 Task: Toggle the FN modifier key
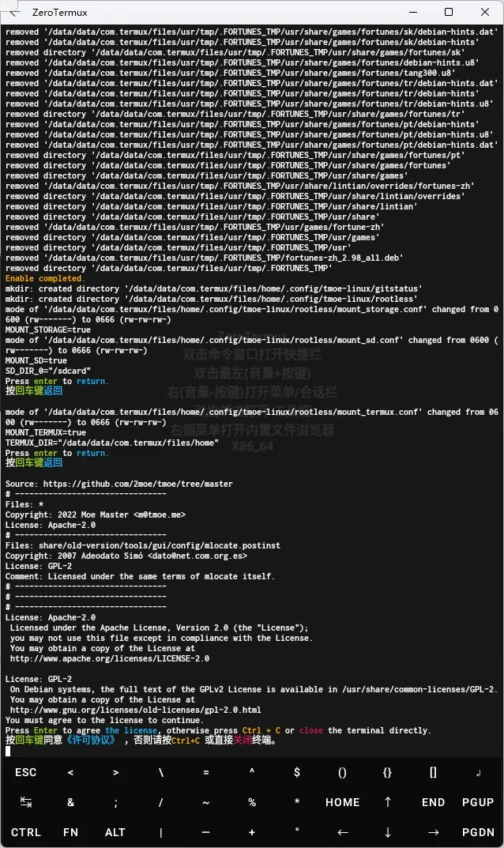point(70,832)
